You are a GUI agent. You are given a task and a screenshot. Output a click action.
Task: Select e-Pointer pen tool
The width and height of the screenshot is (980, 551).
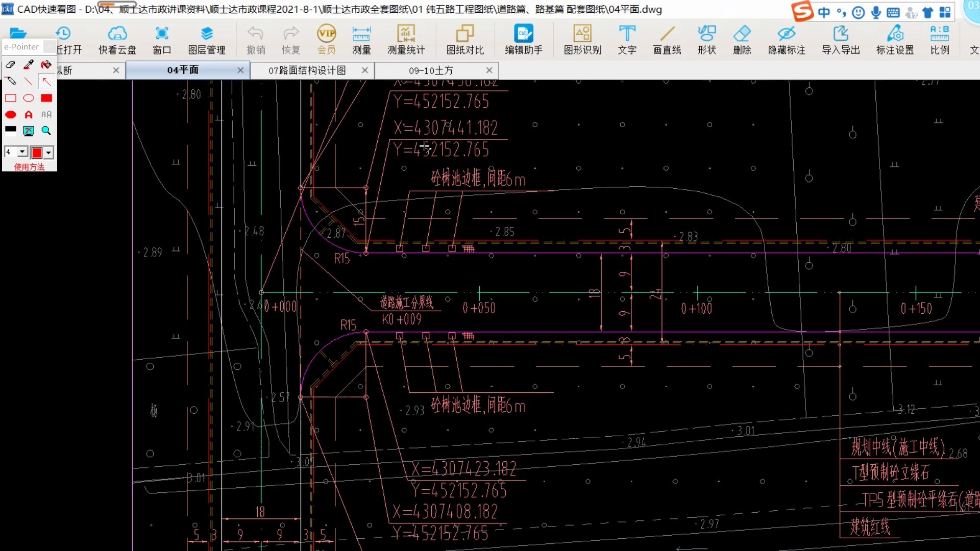click(11, 81)
